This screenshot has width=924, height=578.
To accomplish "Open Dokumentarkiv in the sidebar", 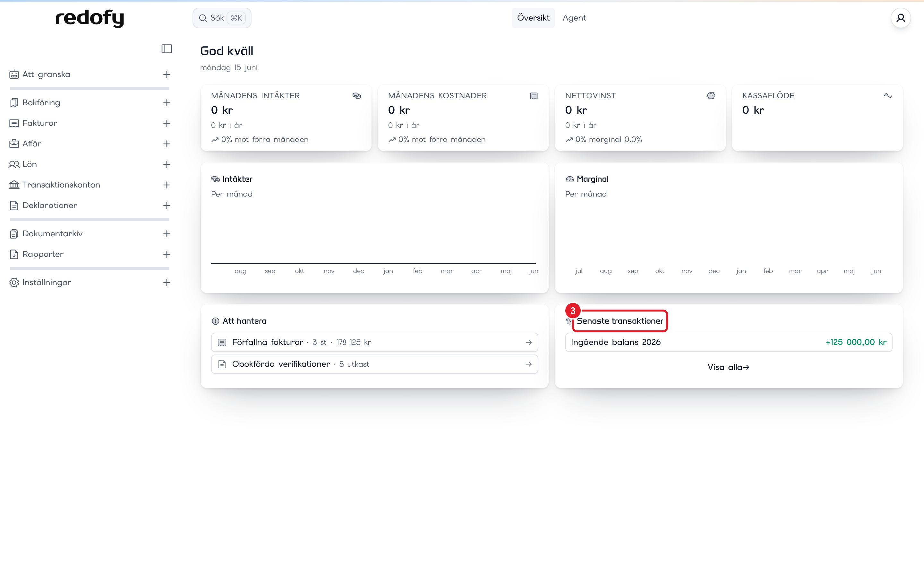I will point(52,234).
